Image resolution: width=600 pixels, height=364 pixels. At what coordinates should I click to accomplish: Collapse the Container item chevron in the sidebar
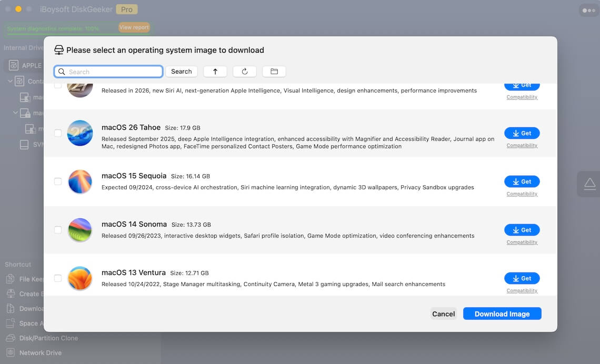tap(10, 81)
